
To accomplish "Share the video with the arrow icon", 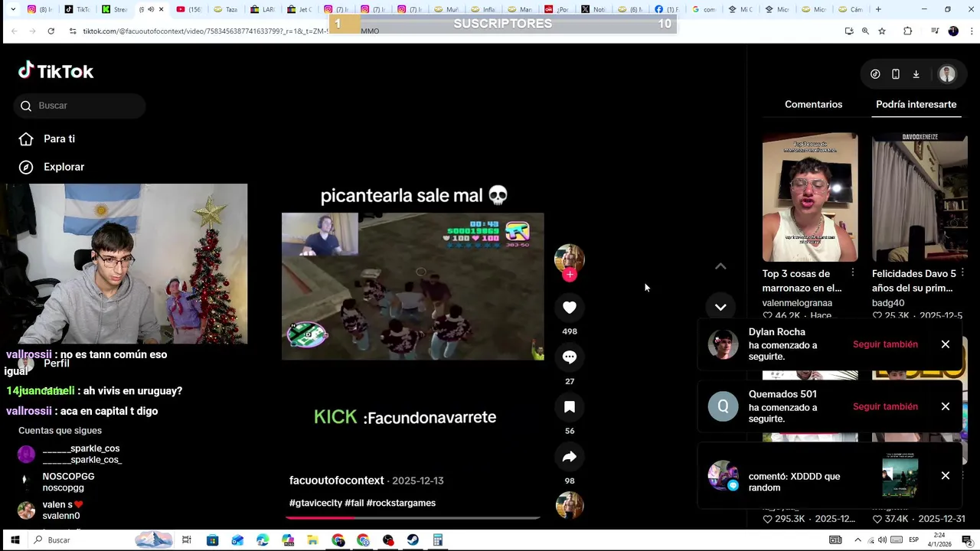I will (570, 457).
